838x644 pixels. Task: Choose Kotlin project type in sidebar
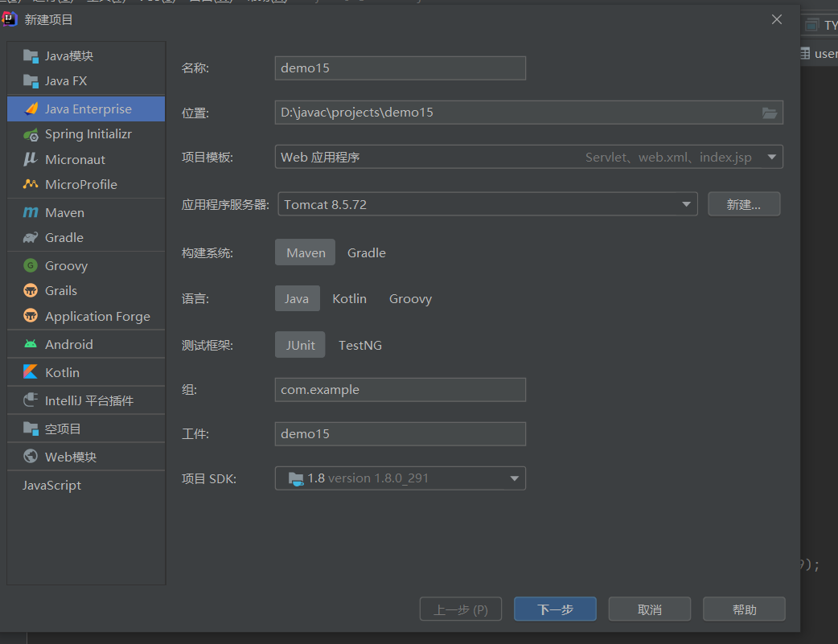tap(86, 372)
